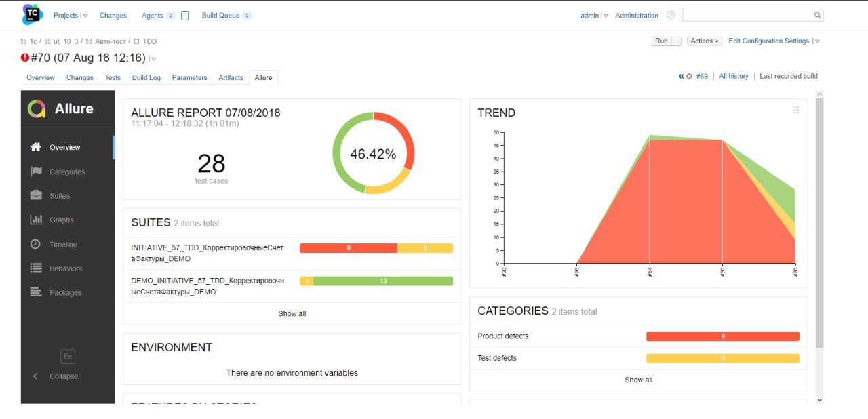Open the TDD breadcrumb link
This screenshot has width=868, height=419.
coord(149,41)
